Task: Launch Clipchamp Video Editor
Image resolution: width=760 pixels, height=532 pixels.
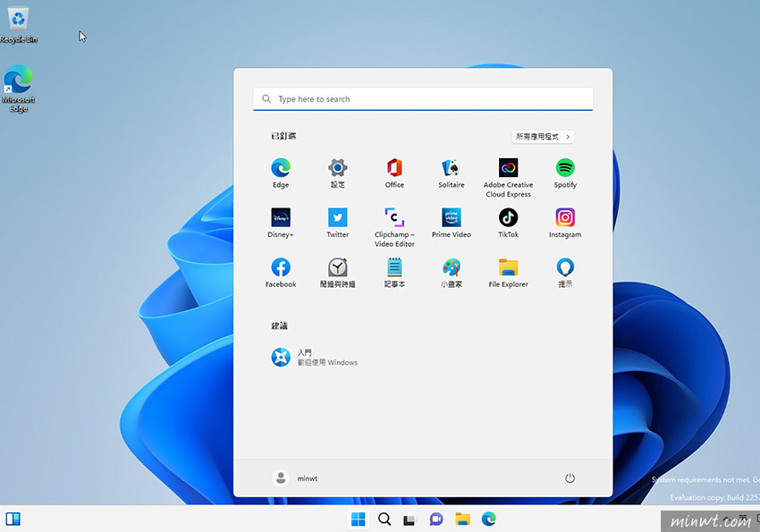Action: coord(394,227)
